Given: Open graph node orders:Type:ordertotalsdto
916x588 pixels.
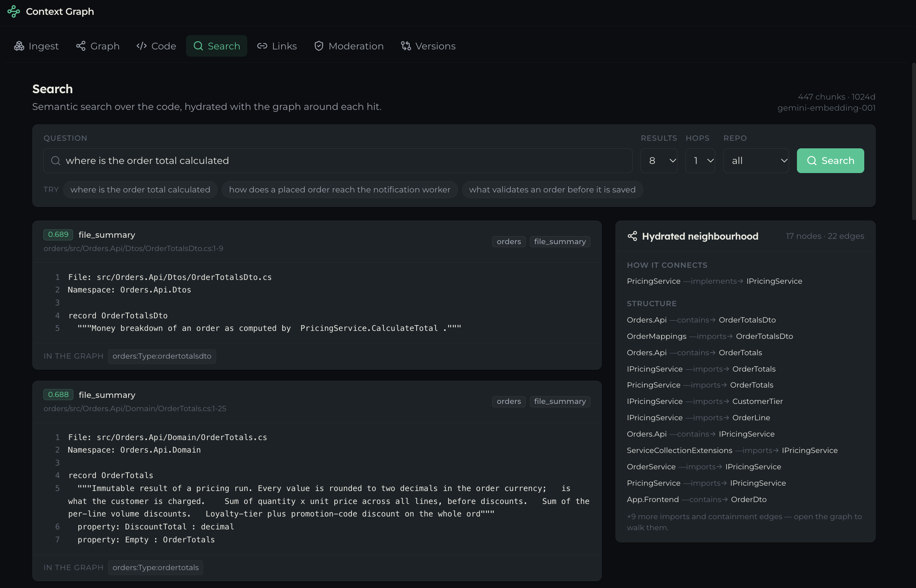Looking at the screenshot, I should (162, 356).
